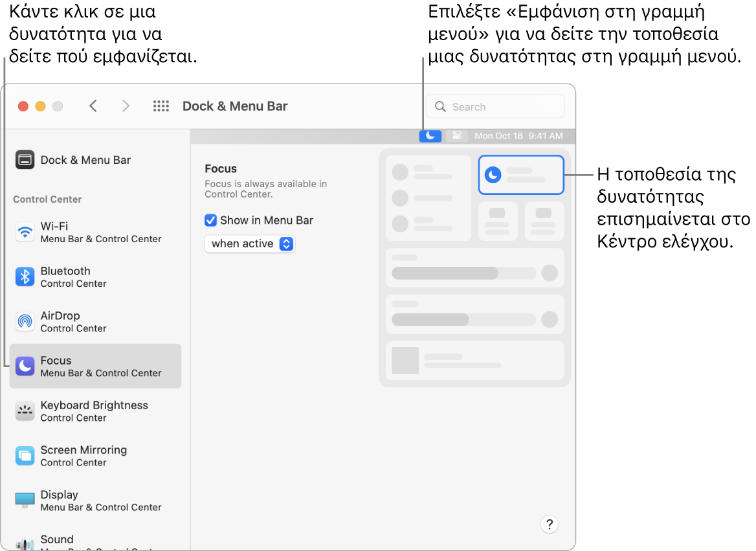Toggle the Show in Menu Bar checkbox
The image size is (756, 551).
point(210,220)
